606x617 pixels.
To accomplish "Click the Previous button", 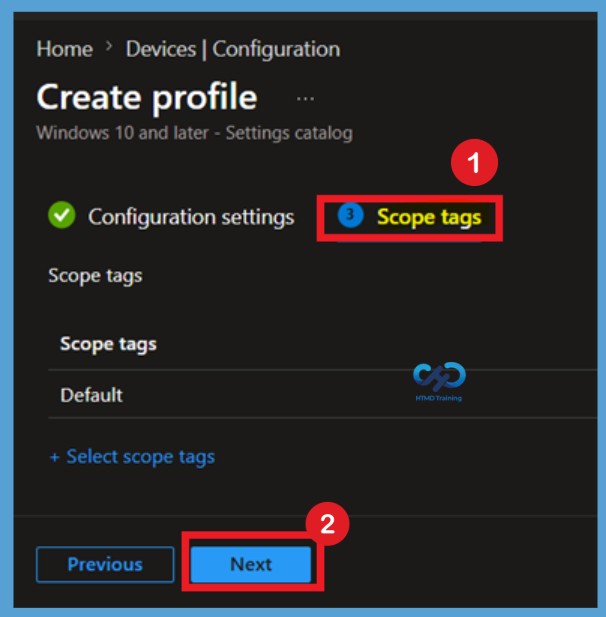I will click(105, 564).
